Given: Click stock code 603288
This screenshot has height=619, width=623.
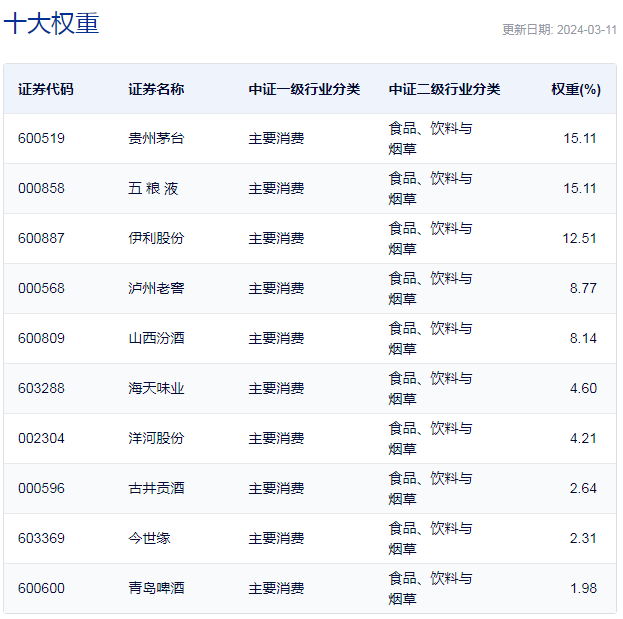Looking at the screenshot, I should [x=41, y=389].
